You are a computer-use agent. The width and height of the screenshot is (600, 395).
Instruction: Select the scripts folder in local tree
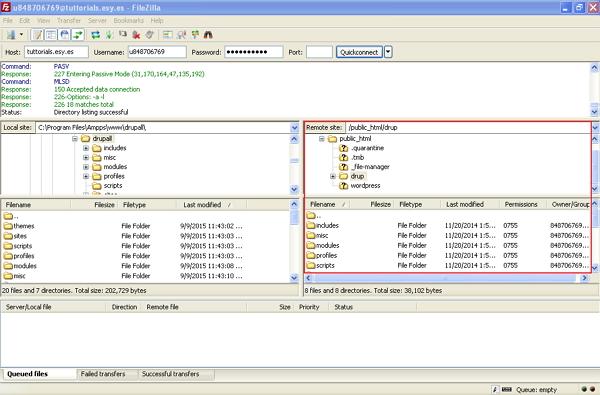[x=113, y=186]
